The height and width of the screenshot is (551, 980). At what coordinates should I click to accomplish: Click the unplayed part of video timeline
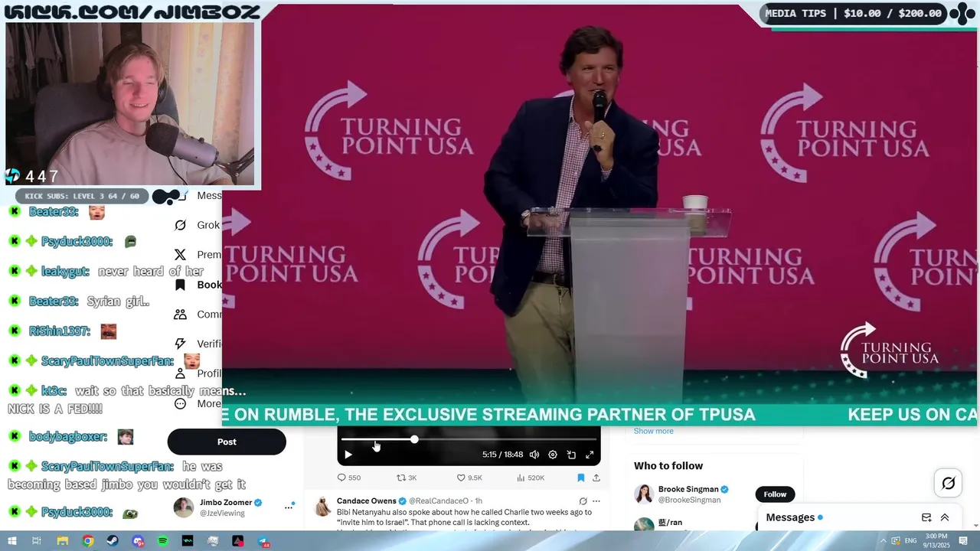point(505,439)
